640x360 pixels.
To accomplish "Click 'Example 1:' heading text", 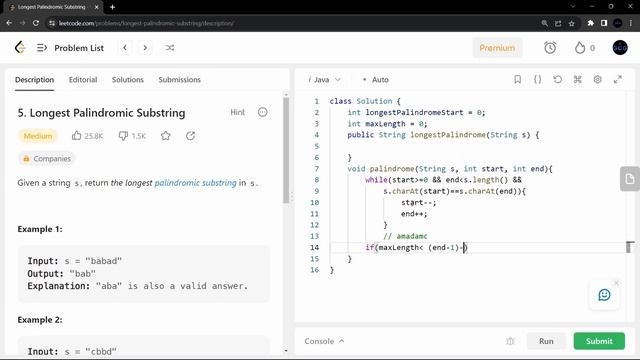I will pyautogui.click(x=40, y=229).
